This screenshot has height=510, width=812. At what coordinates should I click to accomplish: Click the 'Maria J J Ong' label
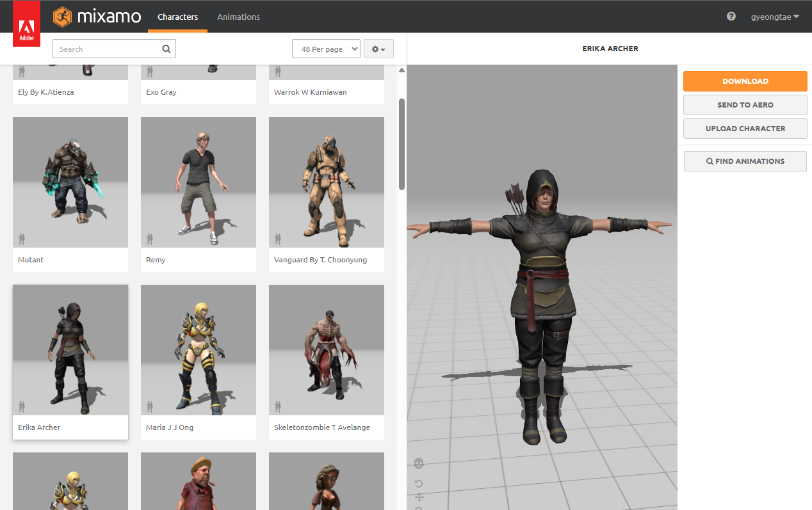170,427
